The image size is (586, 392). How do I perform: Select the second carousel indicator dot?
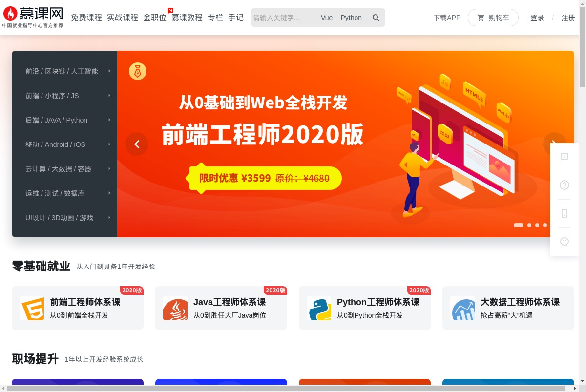[529, 225]
